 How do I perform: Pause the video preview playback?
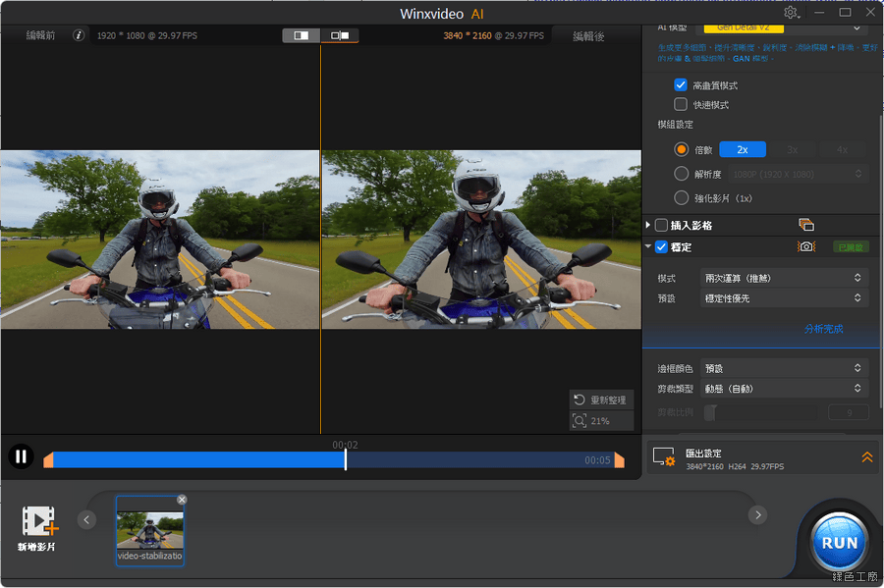pos(20,456)
